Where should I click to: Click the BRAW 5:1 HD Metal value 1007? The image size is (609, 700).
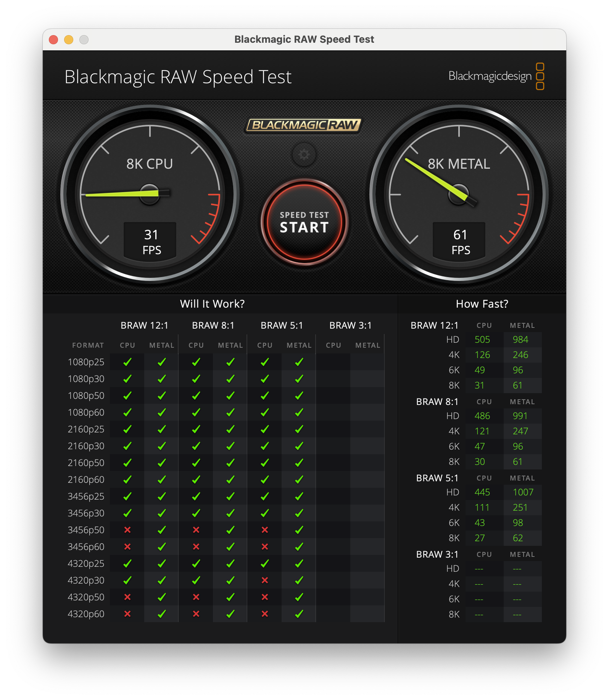tap(523, 492)
